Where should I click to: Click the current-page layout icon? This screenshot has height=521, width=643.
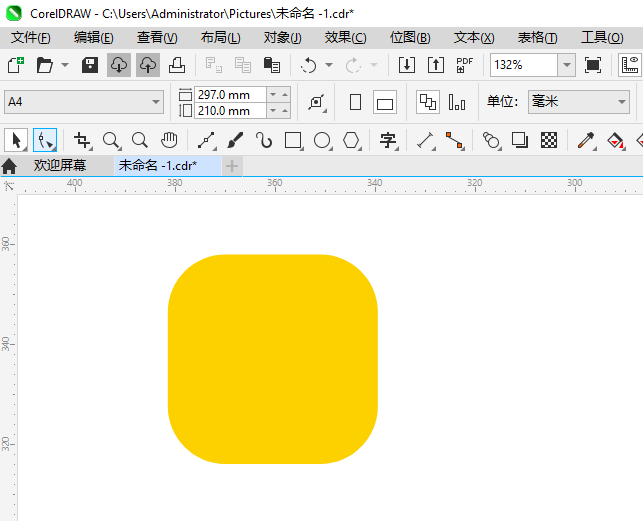tap(457, 102)
